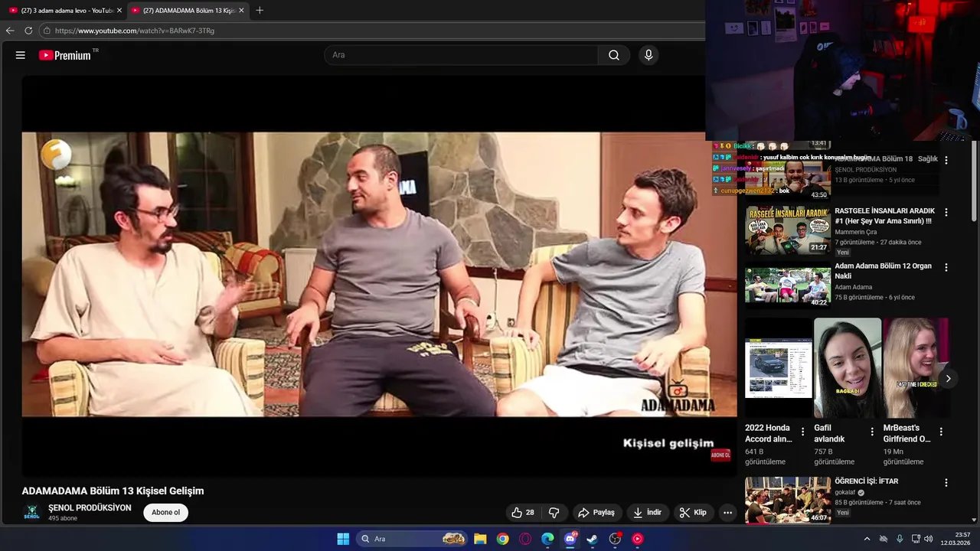Go back with browser back arrow
Viewport: 980px width, 551px height.
[x=10, y=31]
